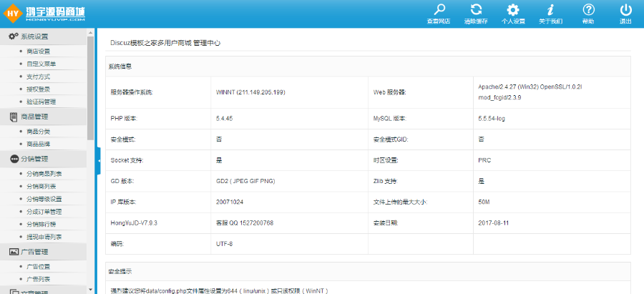Open 提现申请列表 in sidebar
The width and height of the screenshot is (644, 294).
click(44, 237)
